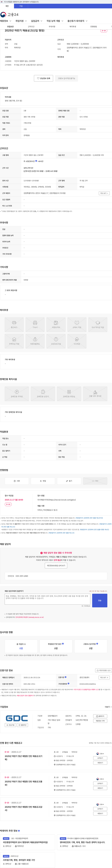
Task: Click the 자녀 학자금 지원 icon
Action: tap(98, 324)
